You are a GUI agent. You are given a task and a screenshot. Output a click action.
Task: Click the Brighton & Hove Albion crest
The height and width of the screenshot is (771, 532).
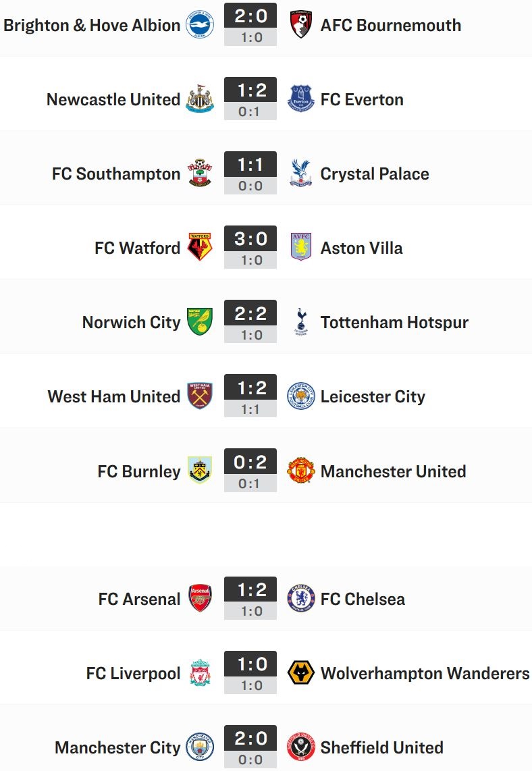200,24
